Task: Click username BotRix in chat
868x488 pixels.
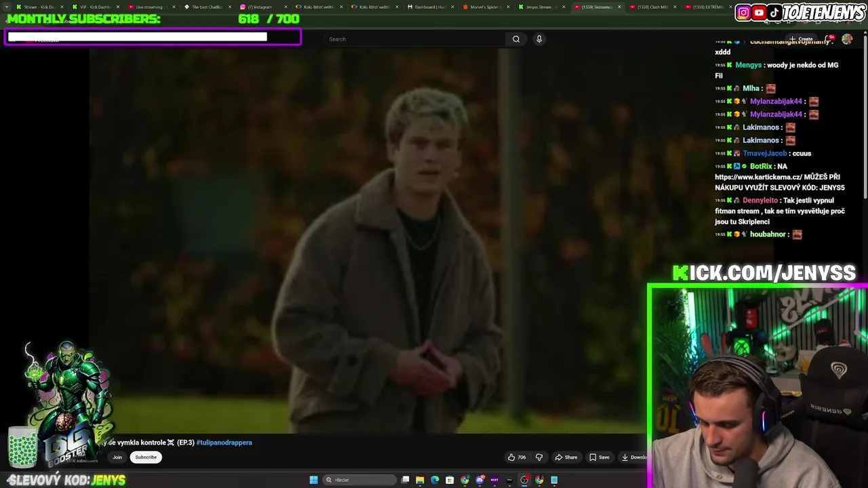Action: click(761, 166)
